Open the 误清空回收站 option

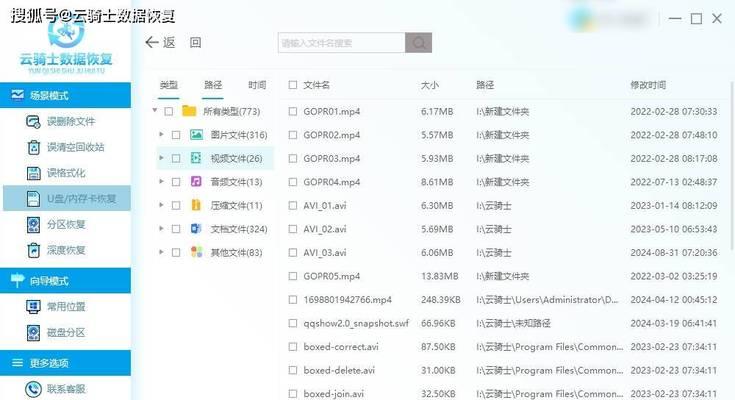75,147
